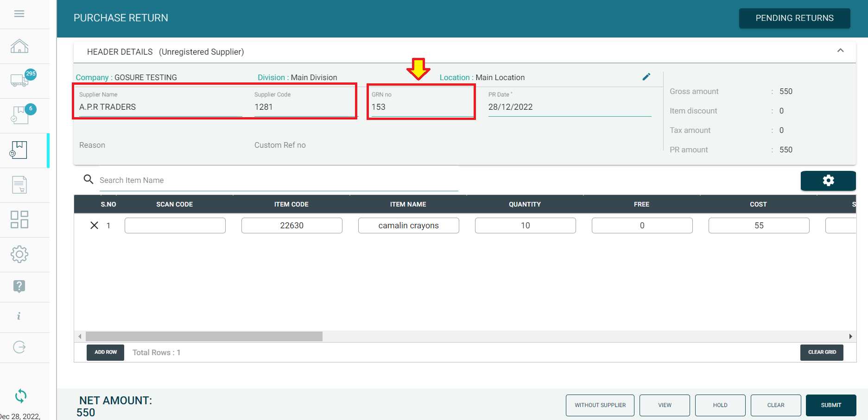Viewport: 868px width, 420px height.
Task: Click the Item Code cell showing 22630
Action: [292, 226]
